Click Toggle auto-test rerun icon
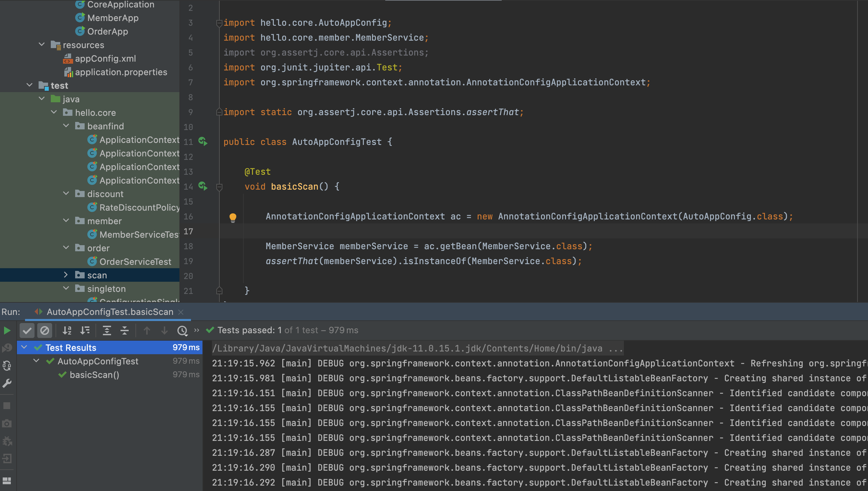This screenshot has width=868, height=491. click(7, 366)
